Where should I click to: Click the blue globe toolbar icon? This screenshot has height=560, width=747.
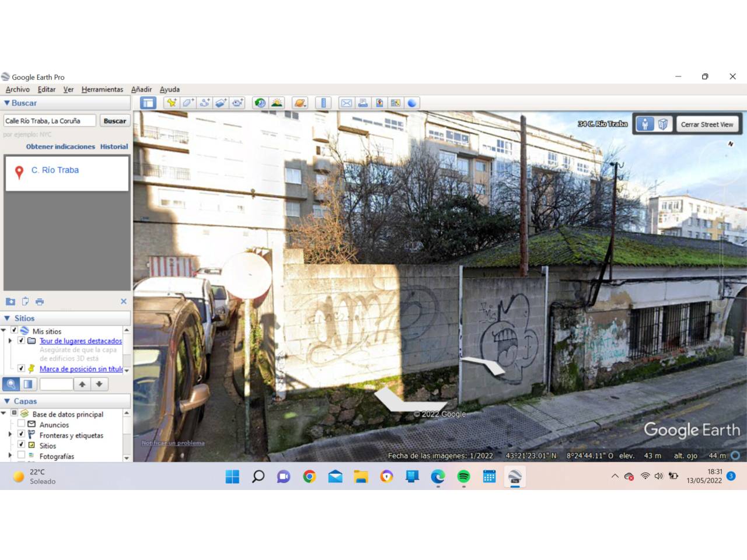coord(412,103)
